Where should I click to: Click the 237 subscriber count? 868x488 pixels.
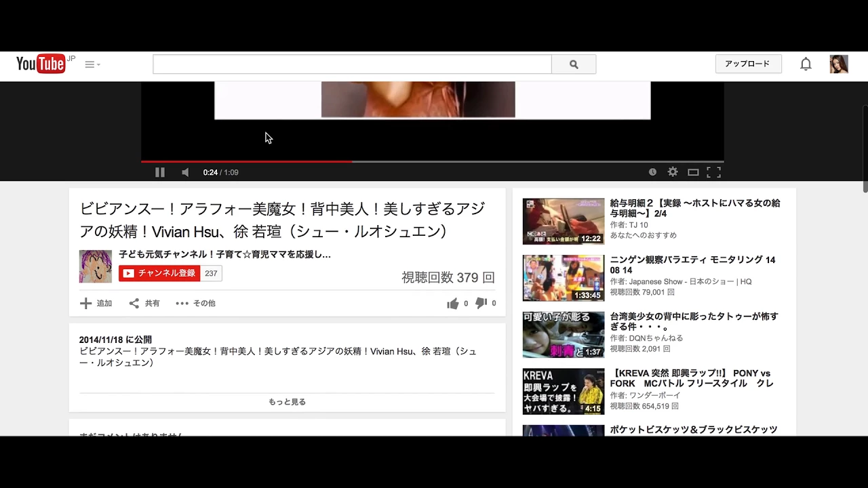pos(211,273)
